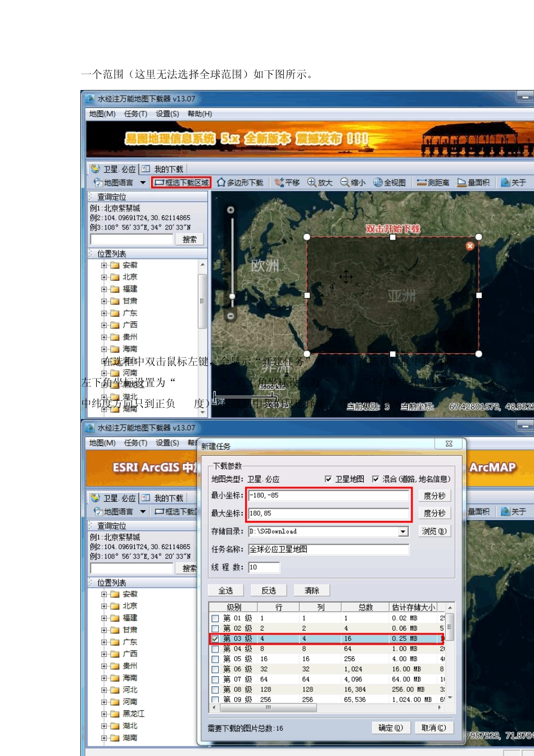Uncheck the 第 03 级 level checkbox
The image size is (534, 756).
click(215, 639)
